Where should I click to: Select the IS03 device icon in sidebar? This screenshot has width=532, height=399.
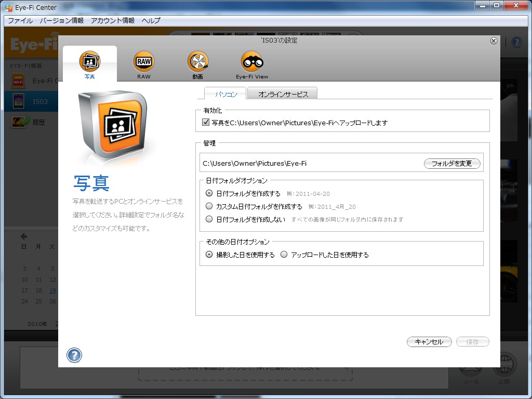pos(18,101)
